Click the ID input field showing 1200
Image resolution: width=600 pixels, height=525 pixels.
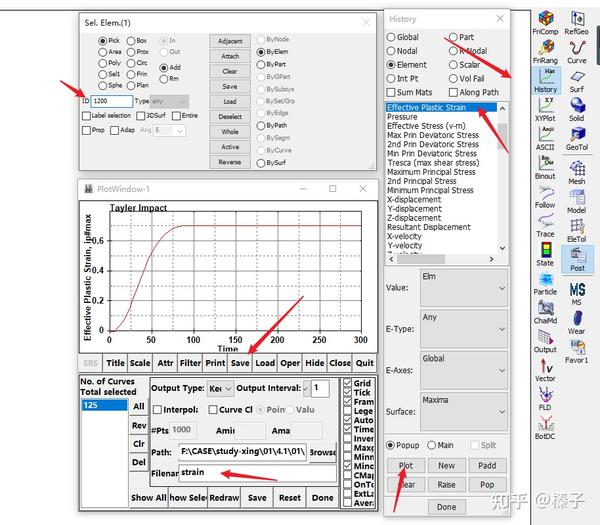[x=111, y=101]
